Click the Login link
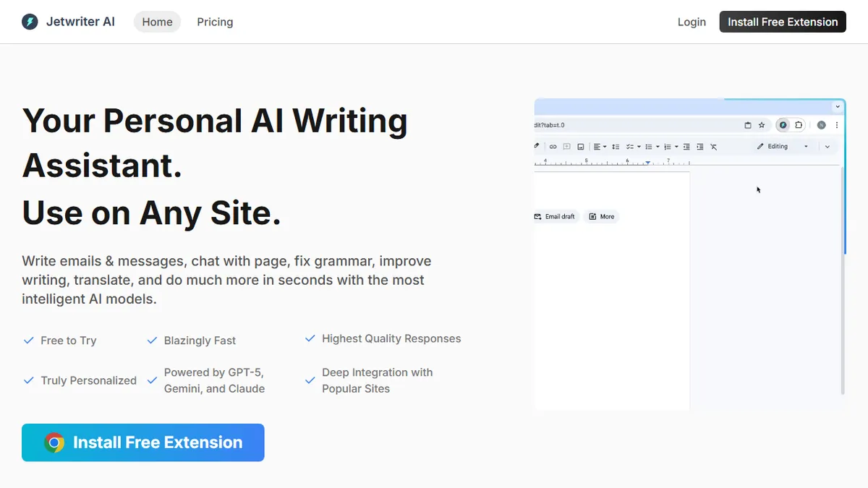Screen dimensions: 868x488 692,22
